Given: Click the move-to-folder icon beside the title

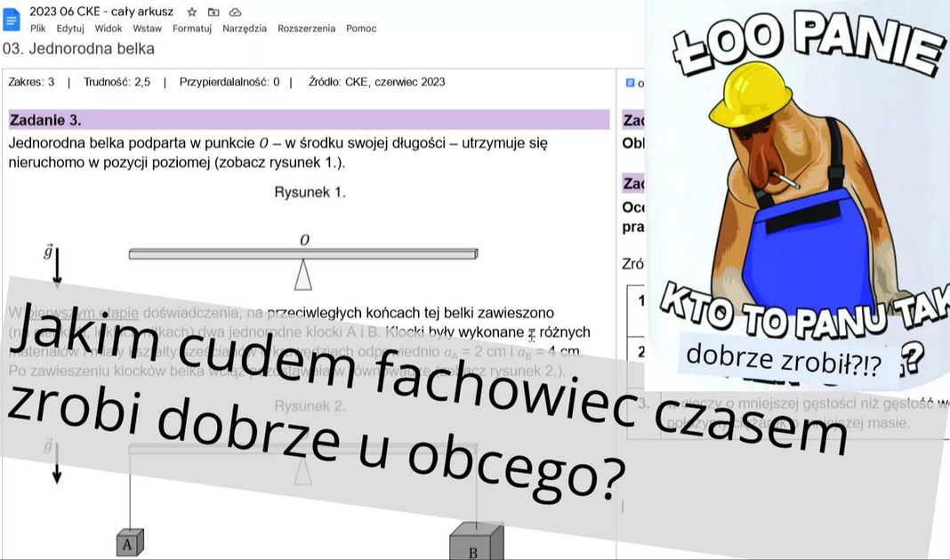Looking at the screenshot, I should [213, 12].
